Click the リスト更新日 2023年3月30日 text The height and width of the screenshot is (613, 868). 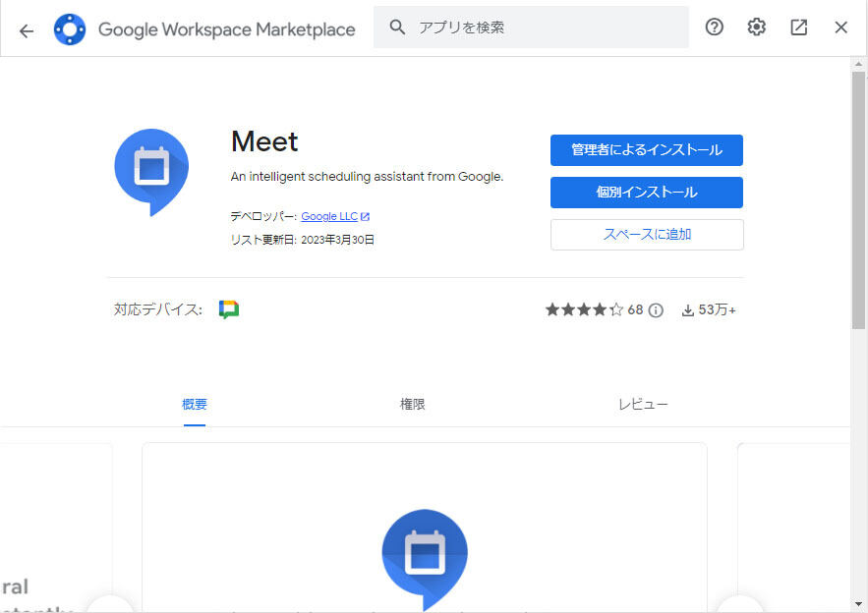[x=302, y=240]
